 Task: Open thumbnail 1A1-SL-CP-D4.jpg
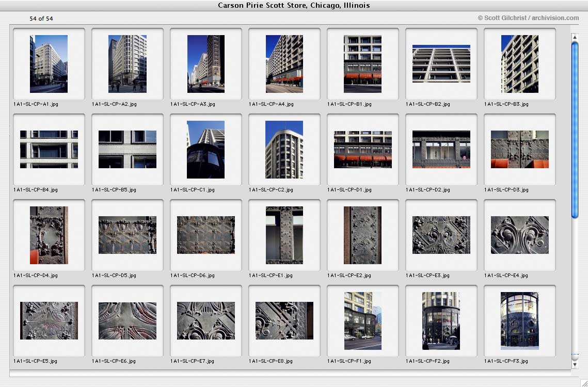[x=49, y=235]
